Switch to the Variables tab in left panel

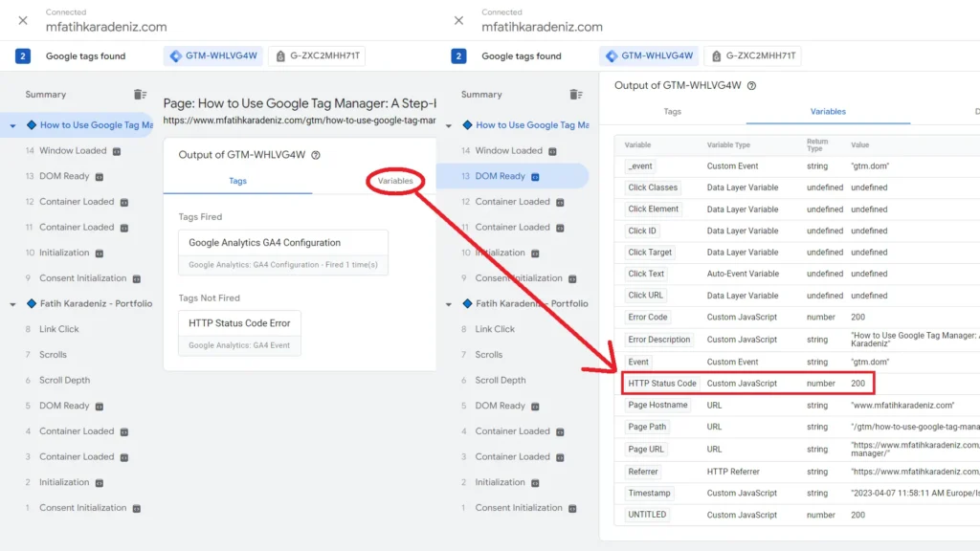click(394, 181)
